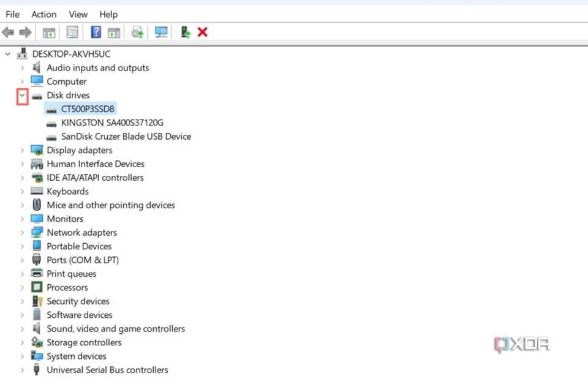Image resolution: width=588 pixels, height=392 pixels.
Task: Click the Scan for hardware changes monitor icon
Action: pos(161,32)
